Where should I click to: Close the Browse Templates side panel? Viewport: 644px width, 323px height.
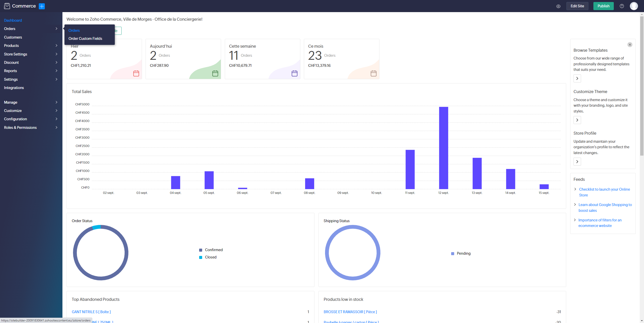pyautogui.click(x=630, y=45)
